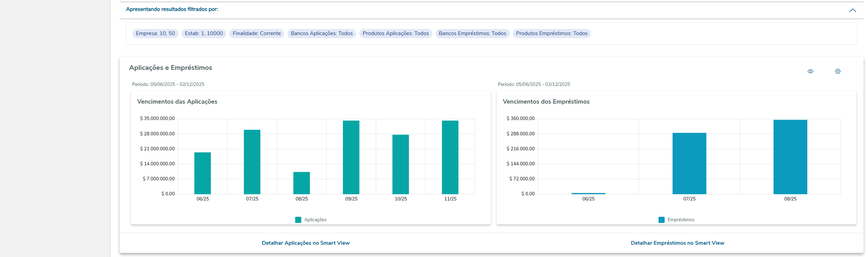Click Detalhar Aplicações no Smart View
The image size is (868, 257).
coord(306,243)
